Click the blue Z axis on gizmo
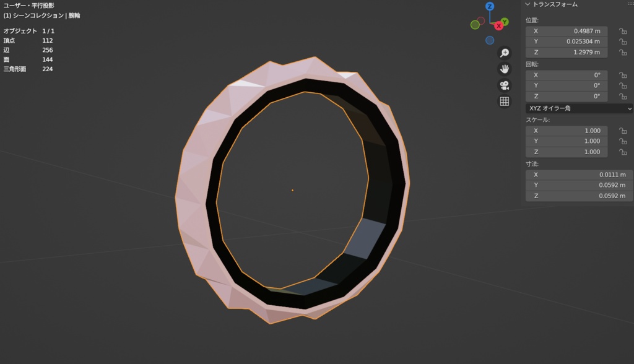The width and height of the screenshot is (634, 364). click(x=490, y=6)
